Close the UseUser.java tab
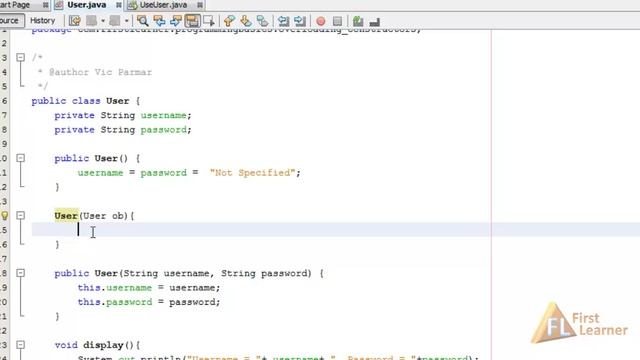 click(200, 5)
